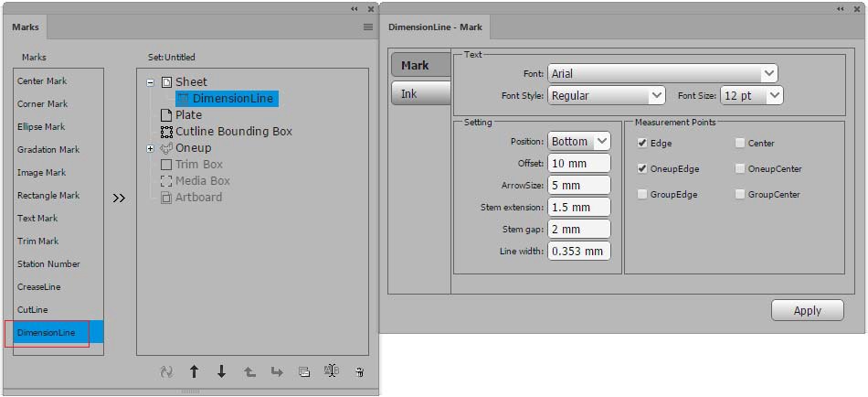The width and height of the screenshot is (868, 397).
Task: Click the rename mark icon
Action: (332, 371)
